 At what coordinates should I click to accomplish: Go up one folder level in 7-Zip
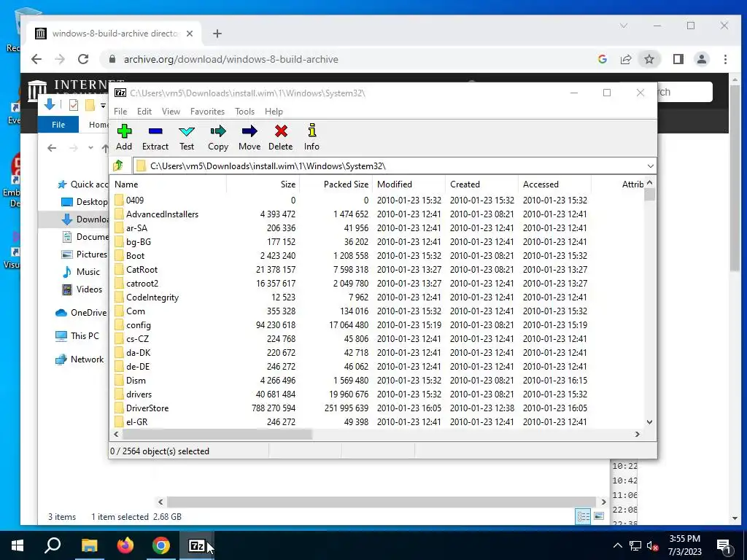(118, 166)
